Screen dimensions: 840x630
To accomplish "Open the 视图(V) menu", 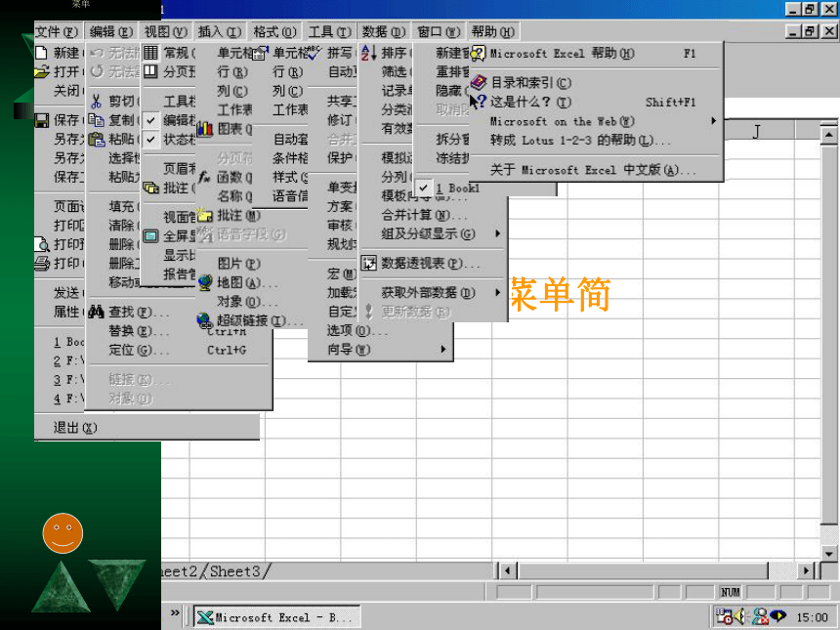I will (x=166, y=32).
